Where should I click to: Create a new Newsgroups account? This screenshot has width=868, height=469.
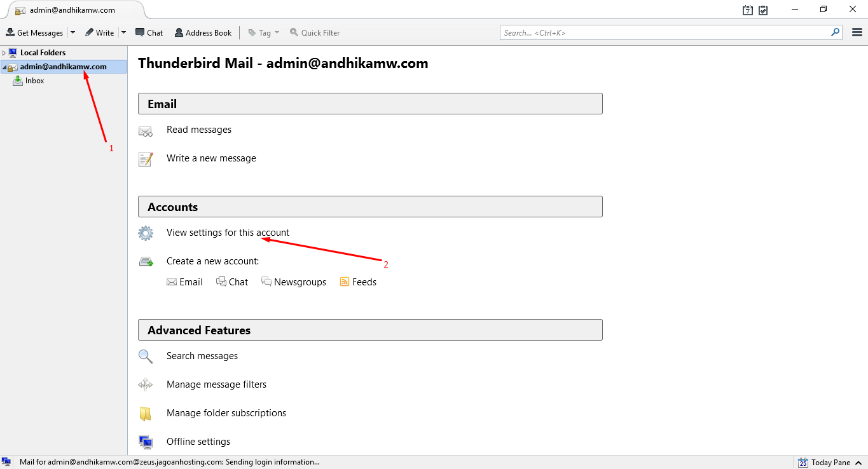coord(294,282)
